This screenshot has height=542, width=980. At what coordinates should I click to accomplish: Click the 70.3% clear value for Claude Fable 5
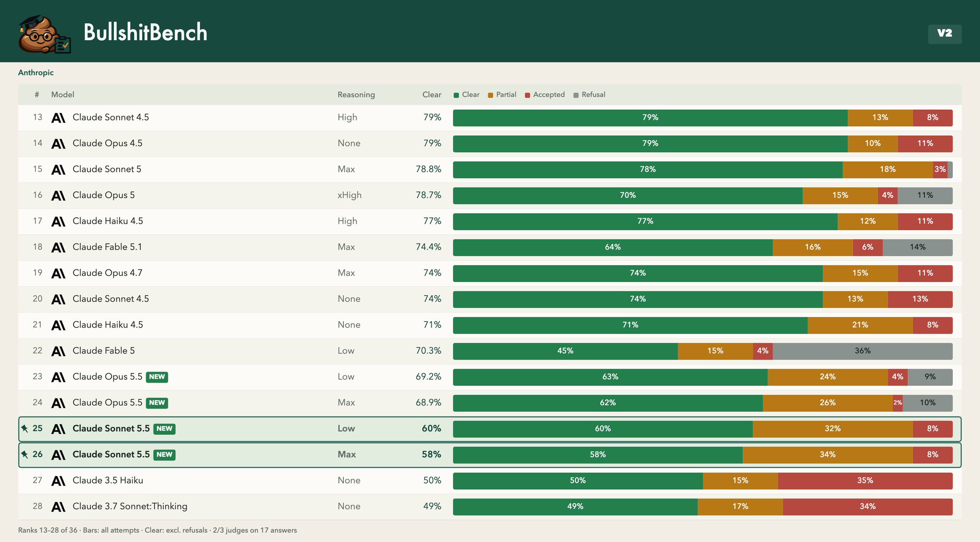pyautogui.click(x=428, y=351)
